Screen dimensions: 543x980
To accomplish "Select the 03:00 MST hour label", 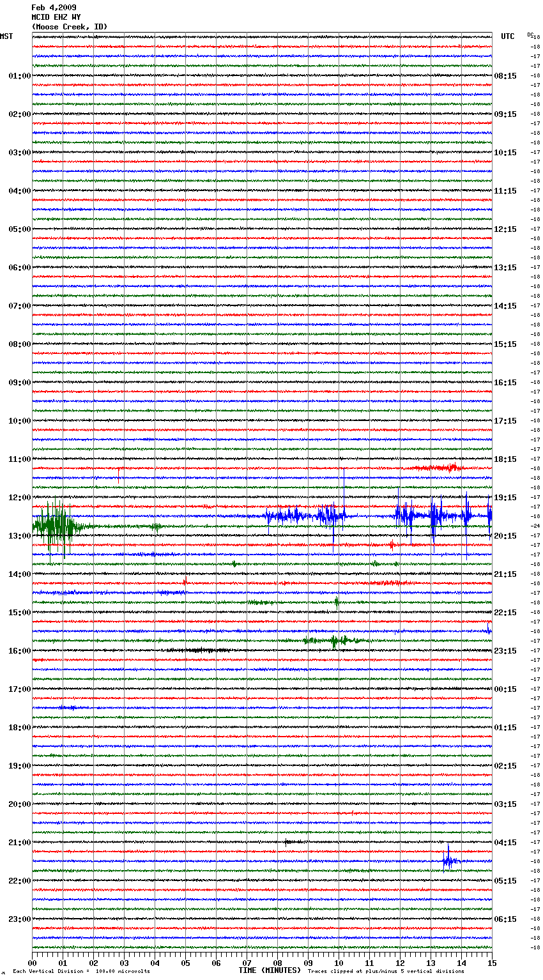I will [19, 153].
